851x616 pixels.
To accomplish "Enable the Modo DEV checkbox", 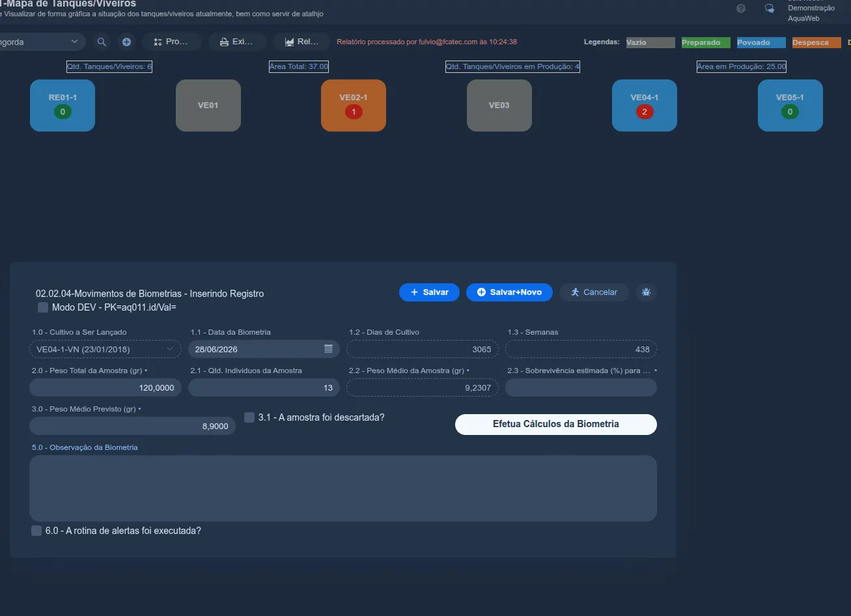I will [x=43, y=307].
